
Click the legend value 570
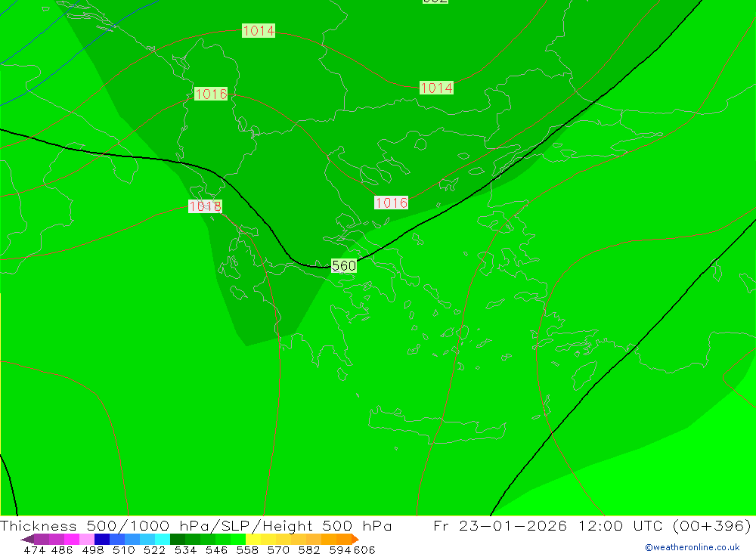(278, 550)
